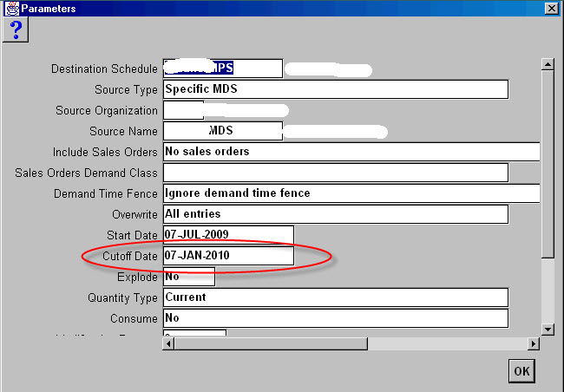The height and width of the screenshot is (392, 564).
Task: Click the Source Name label
Action: (x=123, y=131)
